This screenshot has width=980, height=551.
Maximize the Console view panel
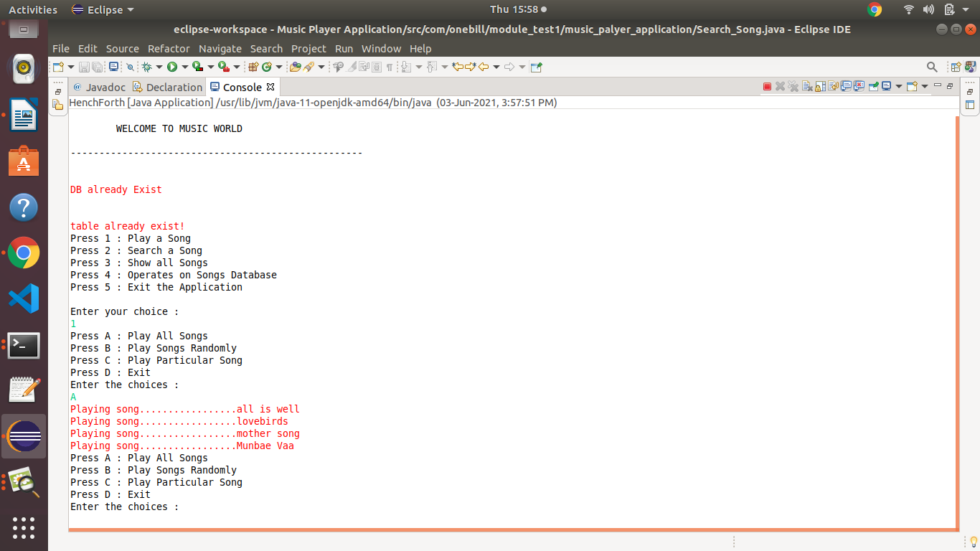(x=949, y=86)
